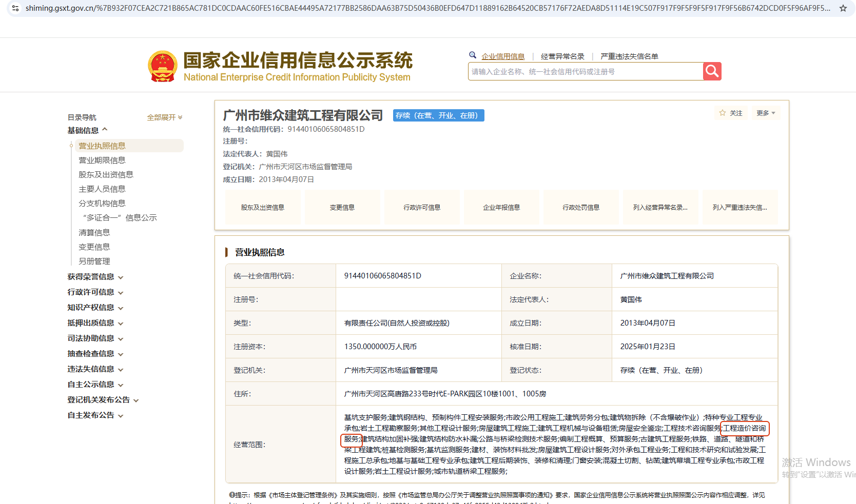The height and width of the screenshot is (504, 856).
Task: Open the 企业年报信息 tab card
Action: coord(501,207)
